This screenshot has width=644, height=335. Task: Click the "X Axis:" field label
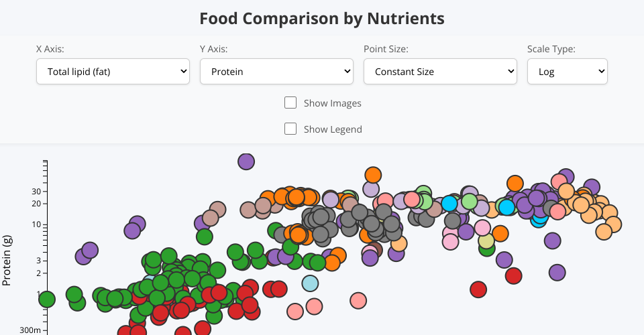pyautogui.click(x=50, y=49)
